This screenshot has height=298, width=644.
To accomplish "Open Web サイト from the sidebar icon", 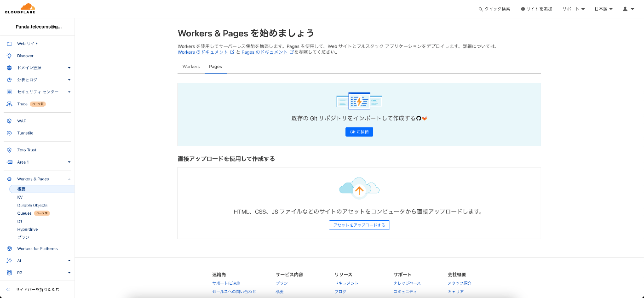I will pos(9,44).
